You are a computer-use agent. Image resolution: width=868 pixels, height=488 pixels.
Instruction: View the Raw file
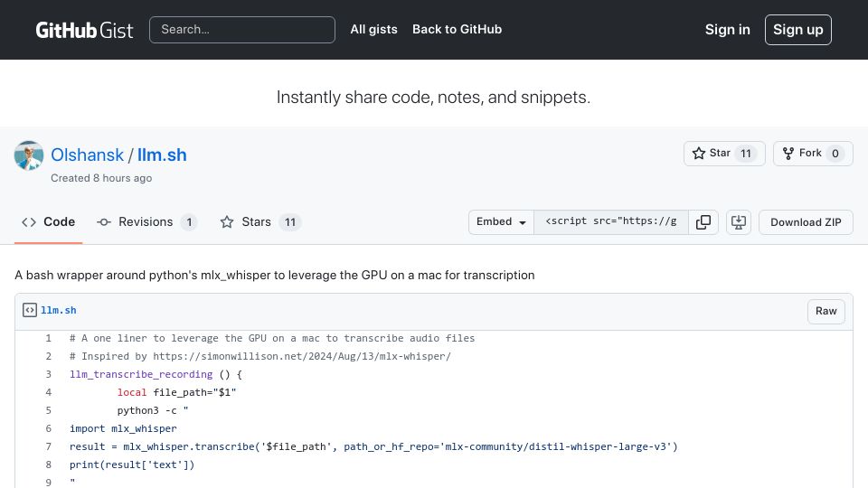tap(826, 311)
